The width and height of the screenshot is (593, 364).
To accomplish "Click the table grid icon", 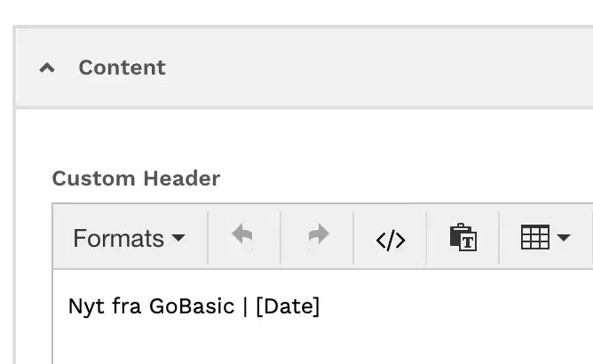I will coord(535,237).
